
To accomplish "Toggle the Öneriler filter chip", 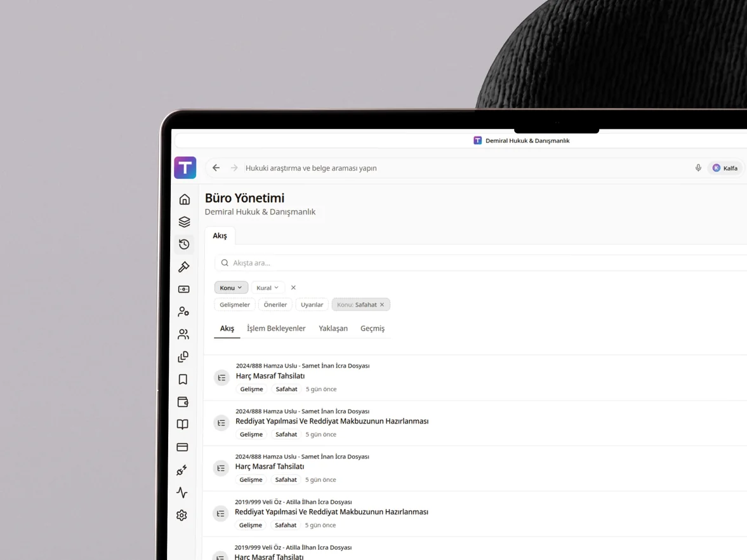I will (275, 305).
